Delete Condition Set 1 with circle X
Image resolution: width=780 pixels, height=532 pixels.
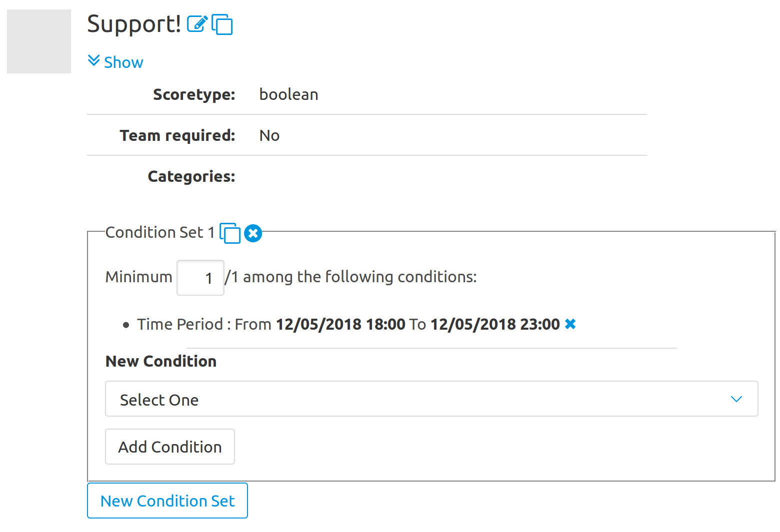coord(253,233)
